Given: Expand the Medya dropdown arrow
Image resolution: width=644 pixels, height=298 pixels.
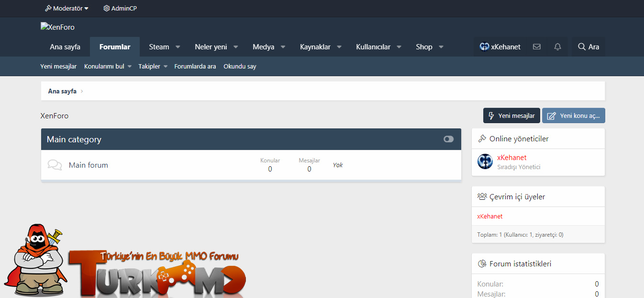Looking at the screenshot, I should pos(283,47).
